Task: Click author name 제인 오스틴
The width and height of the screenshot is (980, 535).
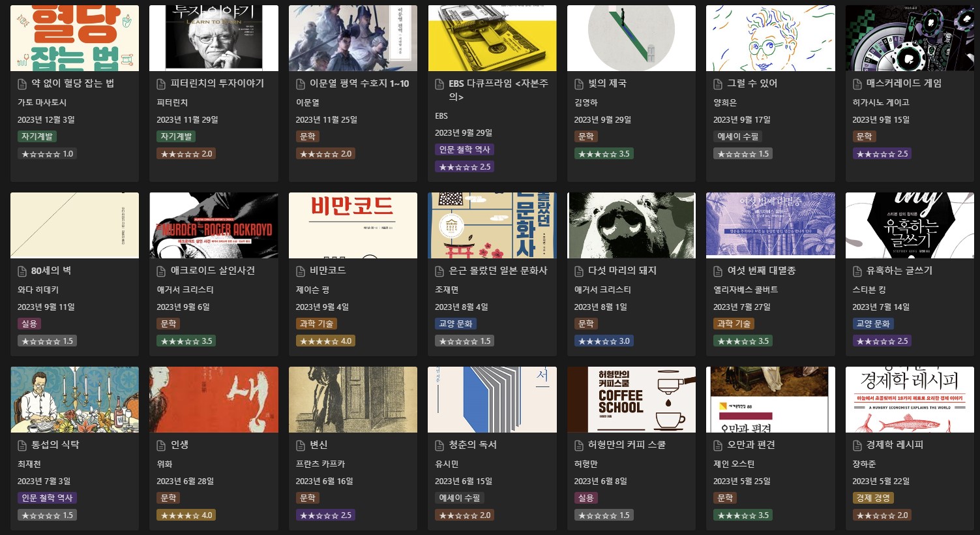Action: tap(734, 464)
